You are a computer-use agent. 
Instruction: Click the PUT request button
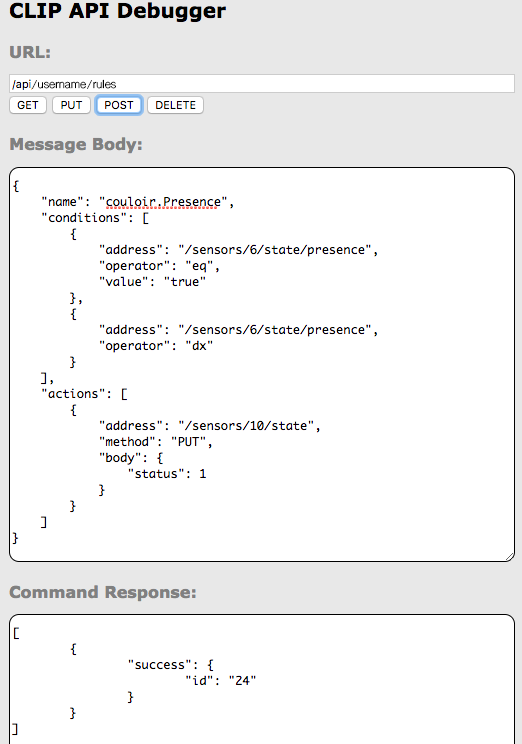[71, 105]
